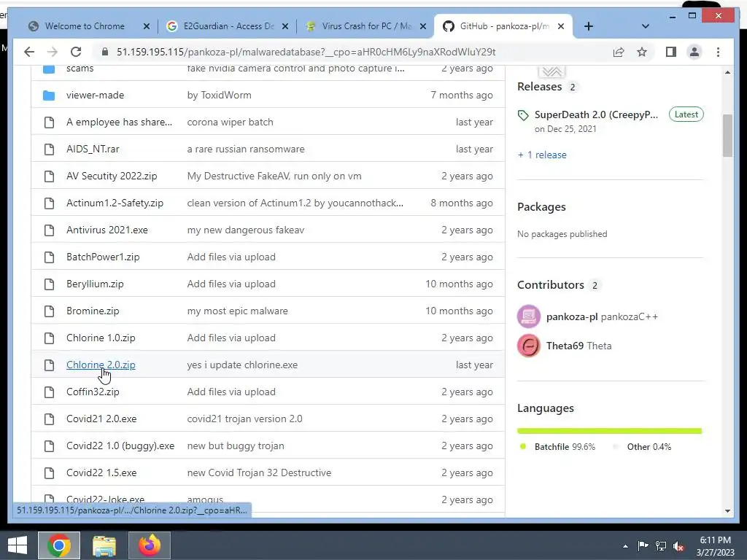The image size is (747, 560).
Task: Click the padlock site info icon
Action: tap(105, 52)
